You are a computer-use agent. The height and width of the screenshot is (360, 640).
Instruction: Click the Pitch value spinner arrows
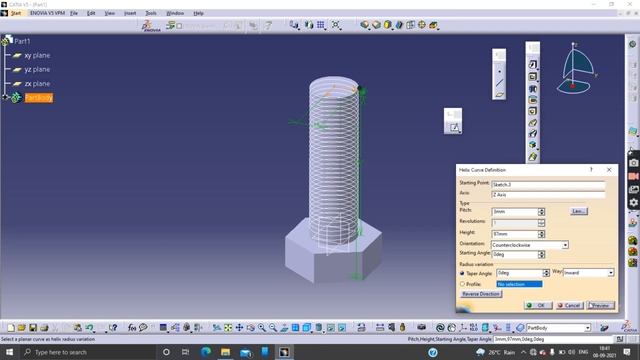[541, 212]
